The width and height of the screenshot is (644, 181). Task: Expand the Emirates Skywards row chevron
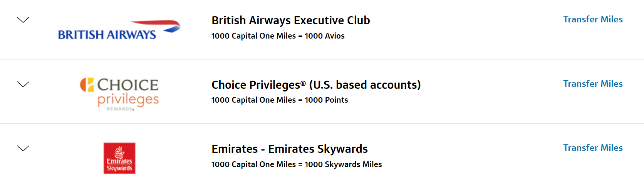(23, 148)
